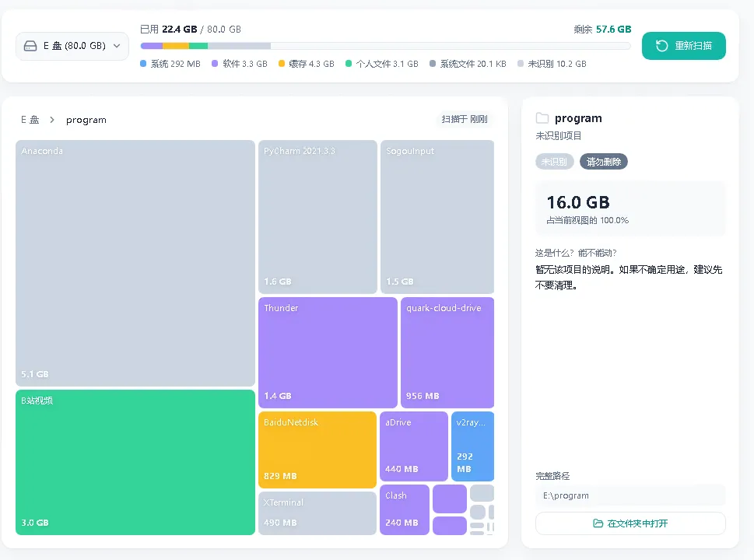Click the folder icon beside program title
Screen dimensions: 754x560
coord(542,118)
